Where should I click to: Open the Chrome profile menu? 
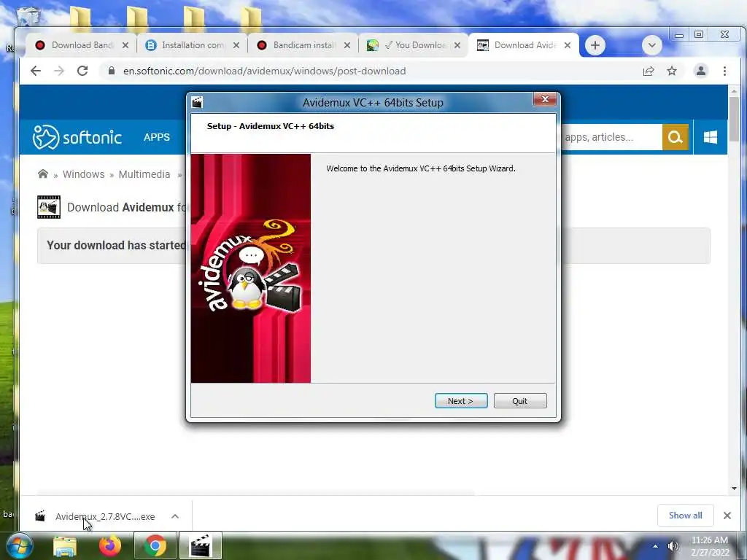(x=701, y=71)
